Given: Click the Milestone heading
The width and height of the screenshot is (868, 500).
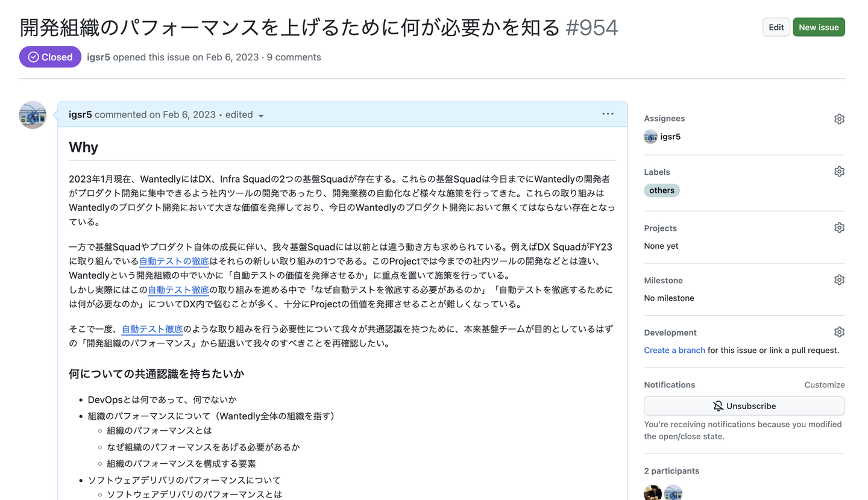Looking at the screenshot, I should (664, 281).
